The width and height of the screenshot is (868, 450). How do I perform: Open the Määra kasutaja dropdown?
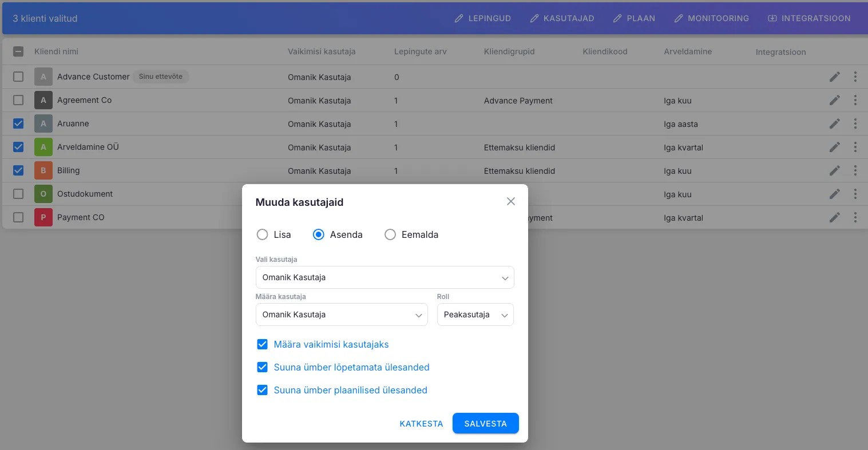pos(342,314)
